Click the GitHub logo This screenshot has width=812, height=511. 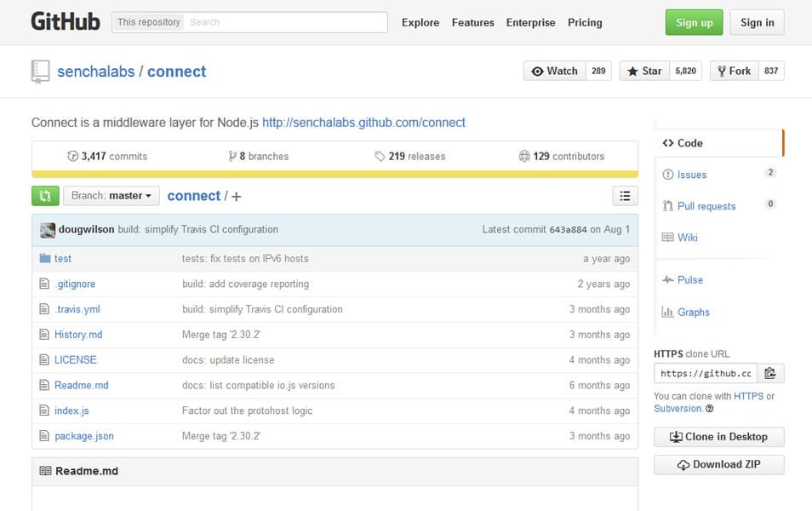66,22
